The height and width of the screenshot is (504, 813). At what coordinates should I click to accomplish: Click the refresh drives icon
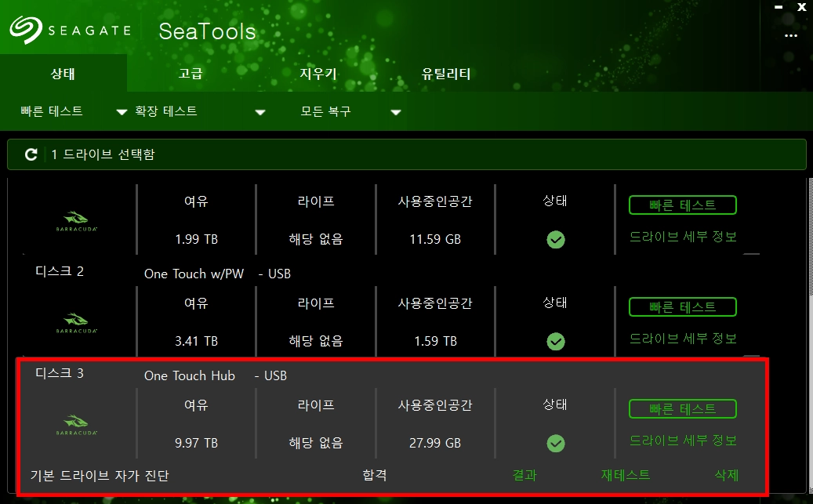[31, 154]
